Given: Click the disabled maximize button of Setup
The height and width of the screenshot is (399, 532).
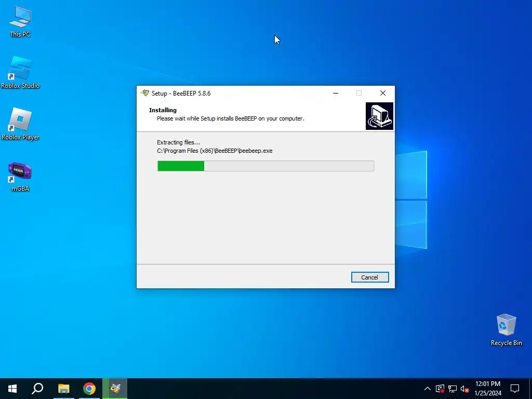Looking at the screenshot, I should (359, 93).
